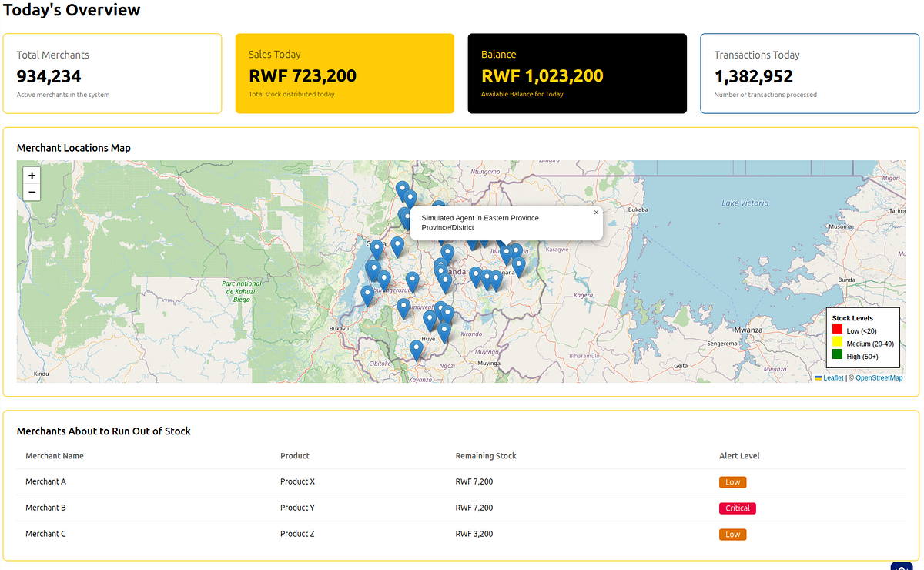This screenshot has width=924, height=570.
Task: Click the floating widget icon at bottom-right corner
Action: click(x=901, y=566)
